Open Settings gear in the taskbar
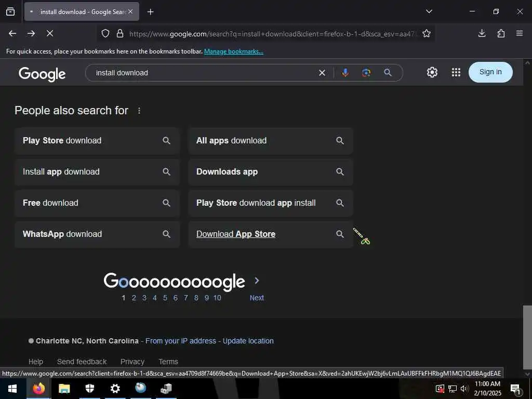 115,389
